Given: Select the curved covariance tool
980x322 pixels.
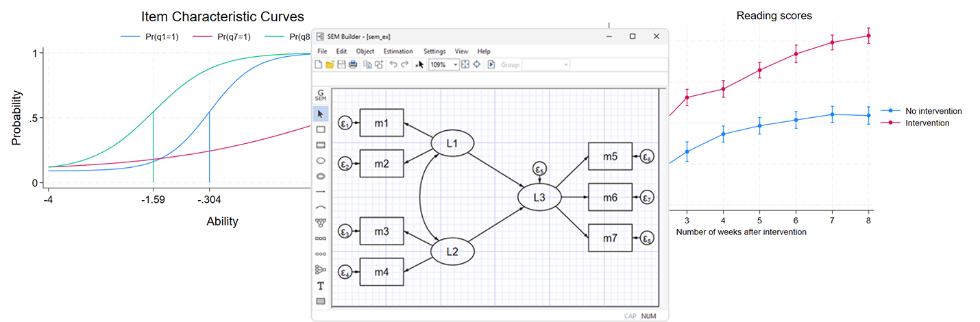Looking at the screenshot, I should pos(320,207).
